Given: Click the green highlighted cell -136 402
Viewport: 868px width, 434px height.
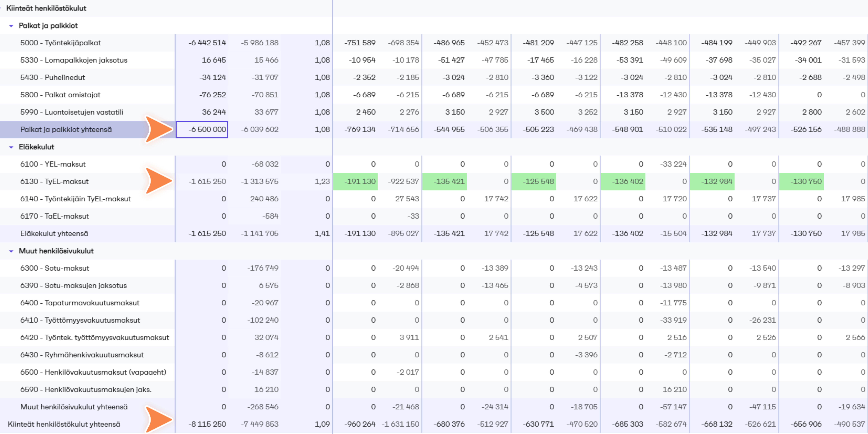Looking at the screenshot, I should [x=623, y=181].
